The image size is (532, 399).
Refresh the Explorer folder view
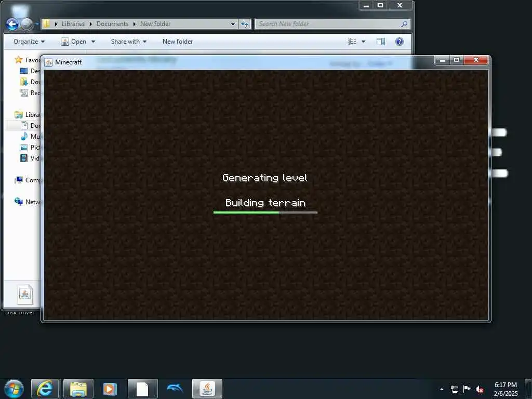(x=245, y=24)
